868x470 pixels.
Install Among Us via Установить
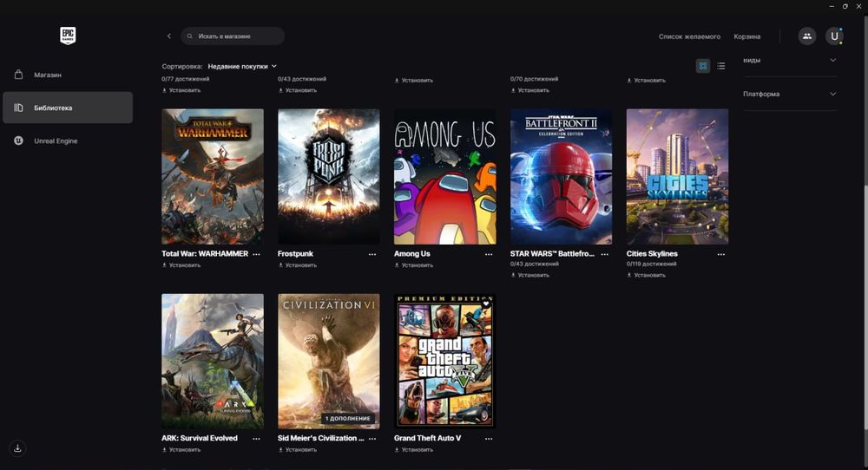click(x=414, y=265)
